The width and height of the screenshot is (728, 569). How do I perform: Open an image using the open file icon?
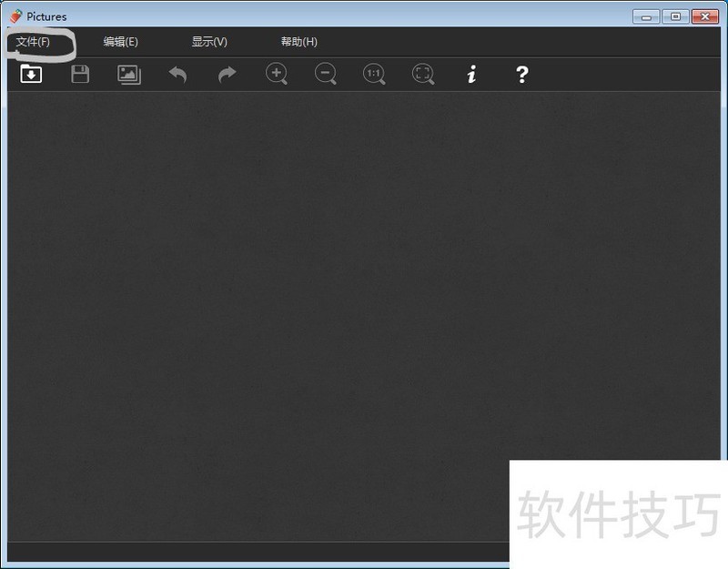[31, 75]
